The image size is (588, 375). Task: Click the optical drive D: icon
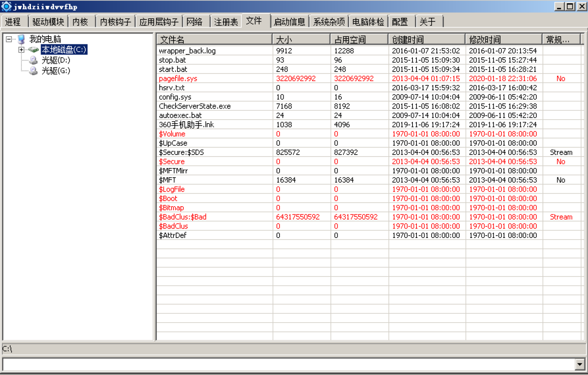coord(33,60)
